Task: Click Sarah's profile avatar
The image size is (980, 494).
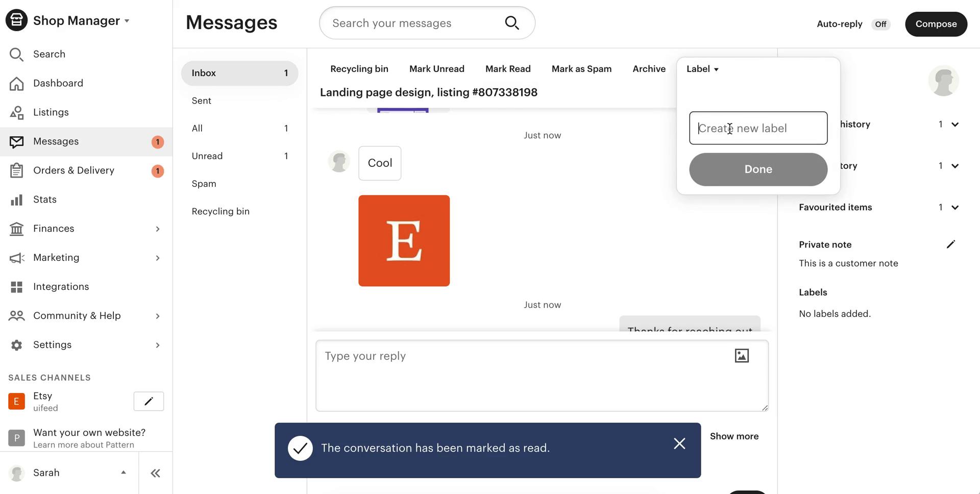Action: [17, 473]
